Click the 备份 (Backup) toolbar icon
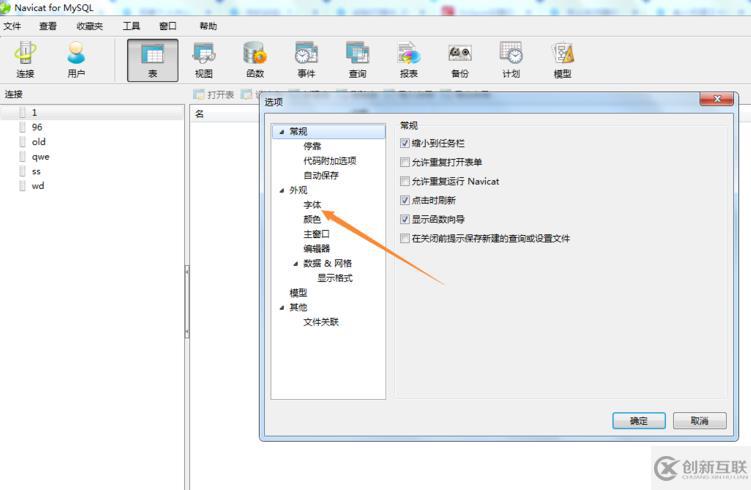The height and width of the screenshot is (490, 751). (x=460, y=60)
